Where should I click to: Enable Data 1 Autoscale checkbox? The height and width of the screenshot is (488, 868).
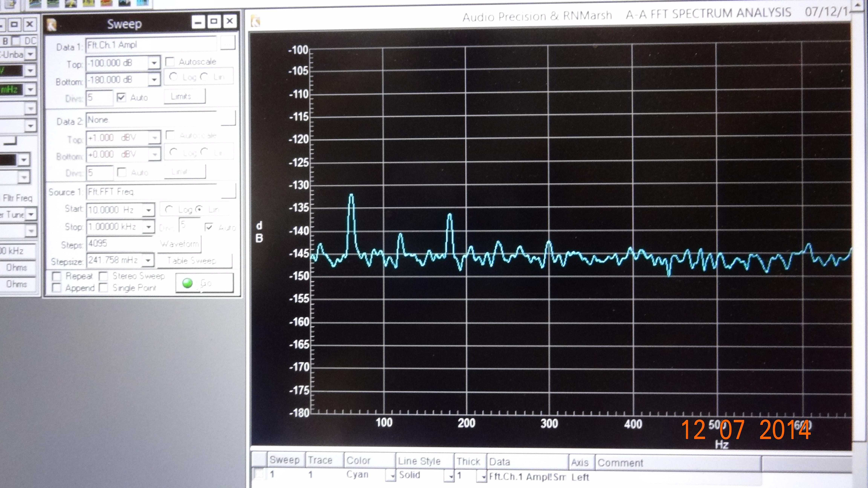click(170, 62)
